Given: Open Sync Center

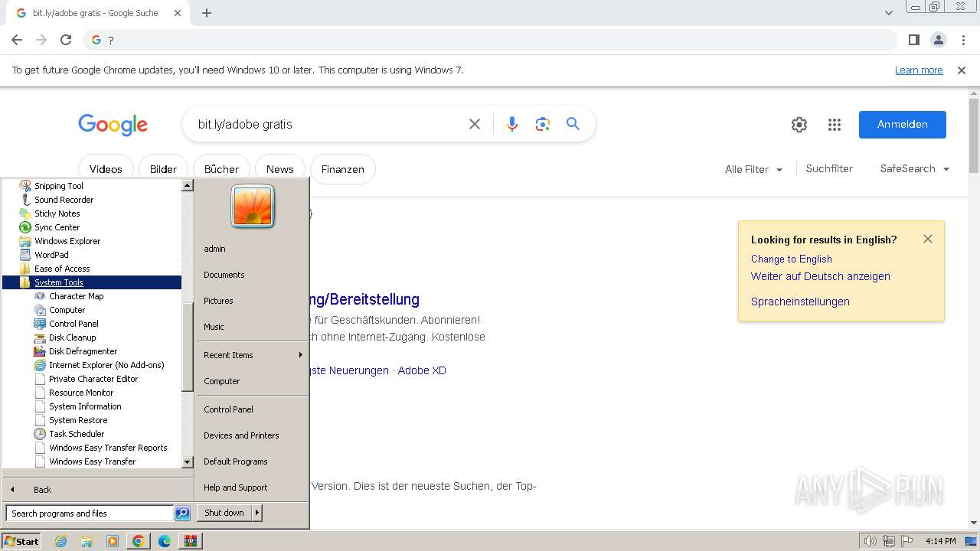Looking at the screenshot, I should point(57,227).
